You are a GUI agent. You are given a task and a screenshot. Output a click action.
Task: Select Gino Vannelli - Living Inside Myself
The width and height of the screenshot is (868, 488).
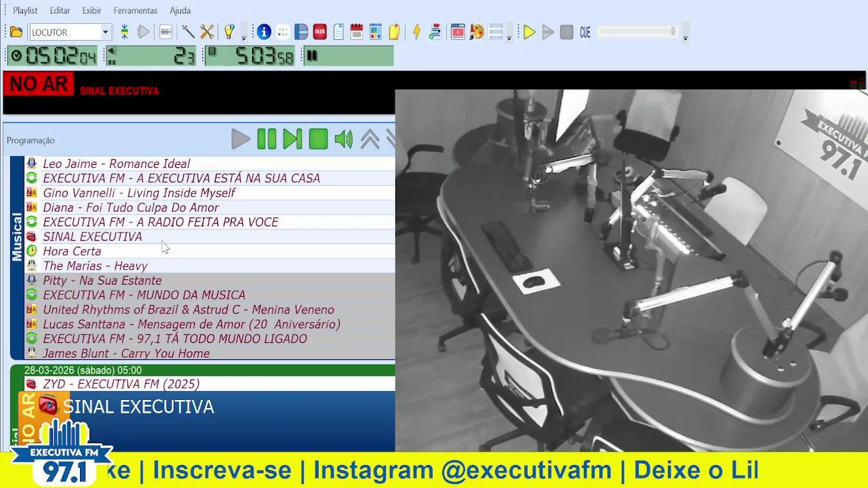pyautogui.click(x=210, y=193)
